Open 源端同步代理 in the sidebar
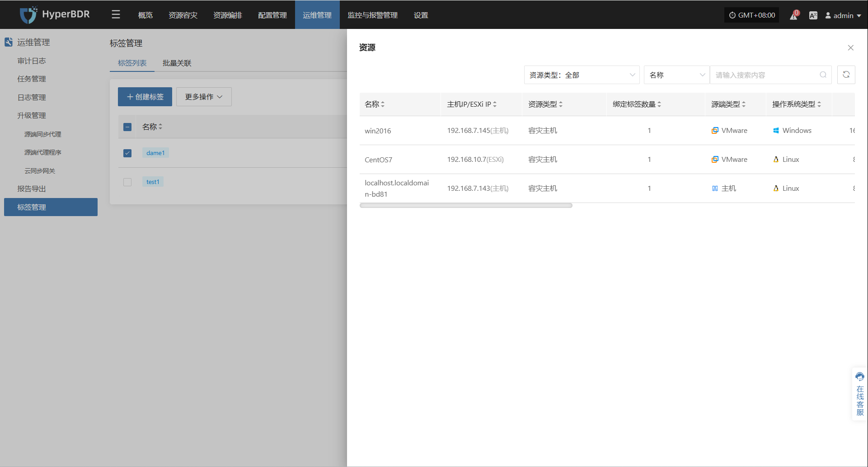Image resolution: width=868 pixels, height=467 pixels. [x=42, y=134]
